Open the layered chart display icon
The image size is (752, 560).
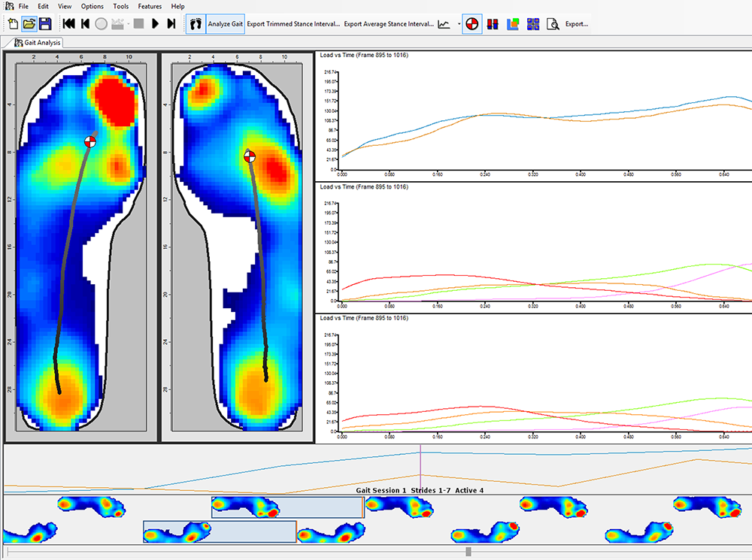(512, 24)
